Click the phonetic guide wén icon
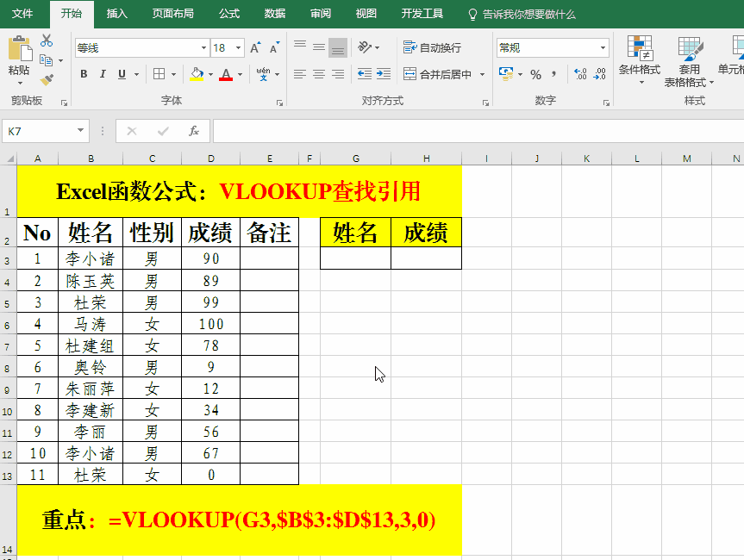The width and height of the screenshot is (744, 560). click(x=263, y=74)
